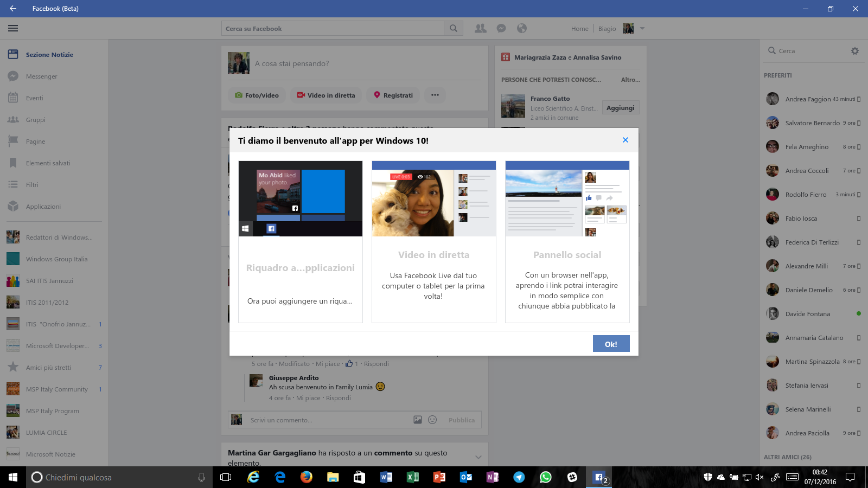Attach photo to comment icon
868x488 pixels.
[418, 420]
